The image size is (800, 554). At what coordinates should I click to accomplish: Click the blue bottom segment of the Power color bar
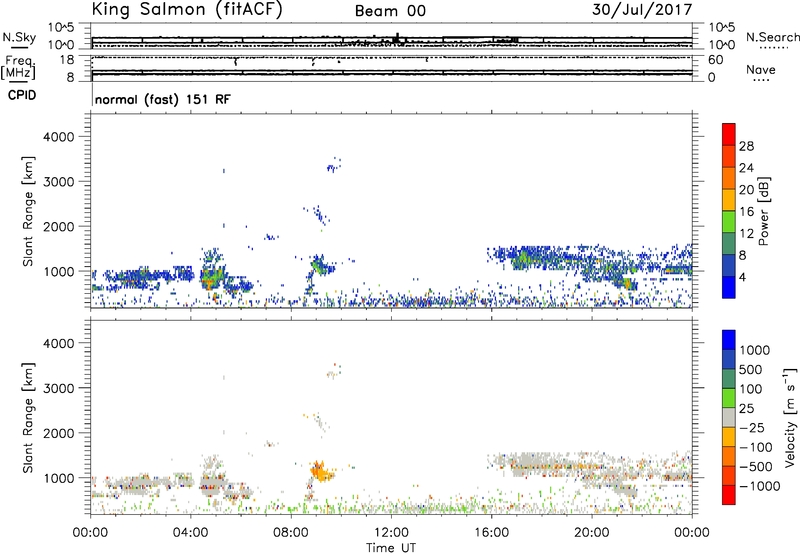tap(729, 287)
